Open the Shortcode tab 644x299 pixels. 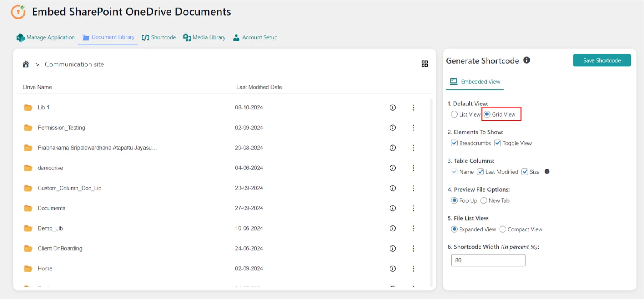click(x=159, y=37)
